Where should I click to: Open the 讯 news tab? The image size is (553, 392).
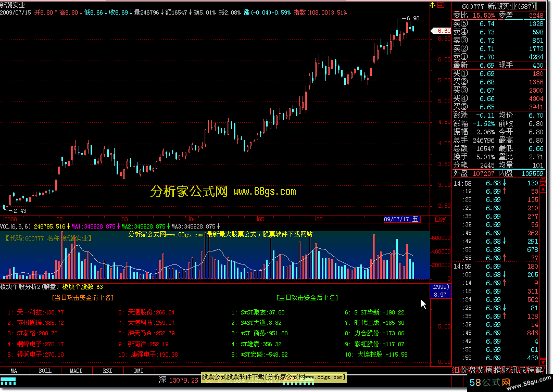pyautogui.click(x=513, y=370)
